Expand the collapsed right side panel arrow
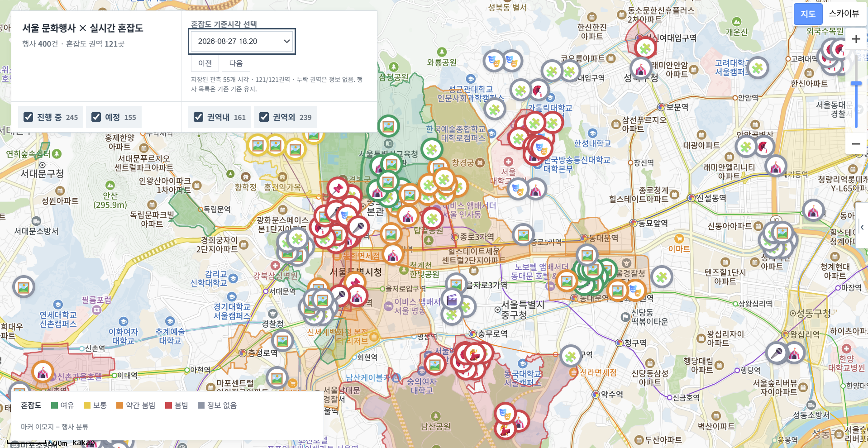 click(x=862, y=228)
